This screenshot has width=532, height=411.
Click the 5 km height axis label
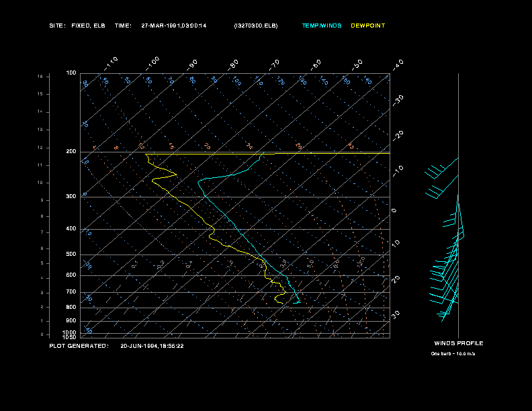pos(42,263)
